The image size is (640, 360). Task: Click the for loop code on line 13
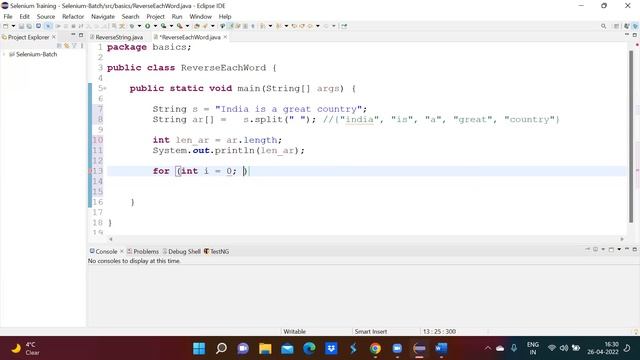[201, 171]
